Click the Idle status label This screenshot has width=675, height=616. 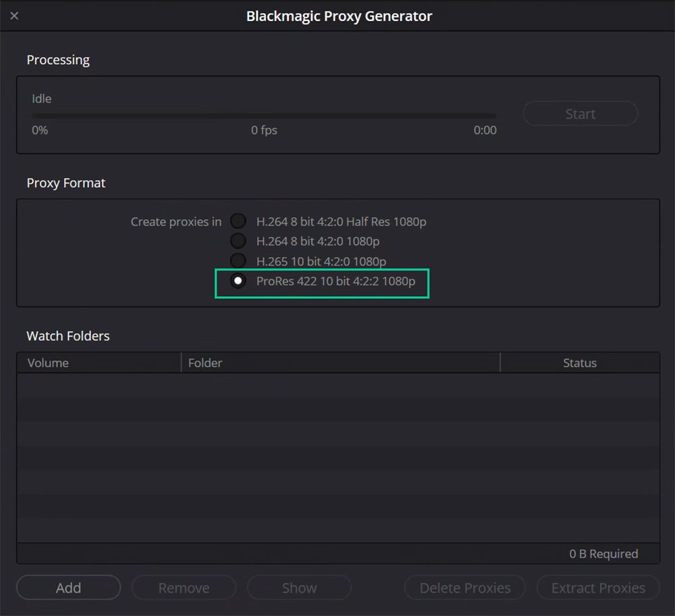coord(41,99)
